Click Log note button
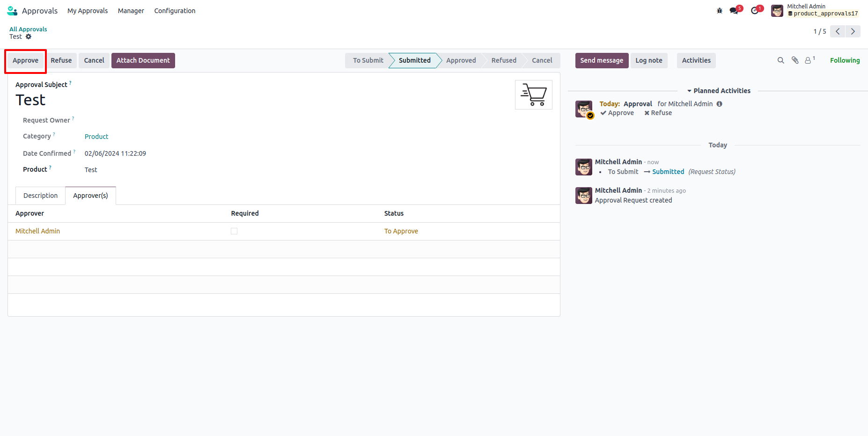Image resolution: width=868 pixels, height=436 pixels. tap(649, 60)
